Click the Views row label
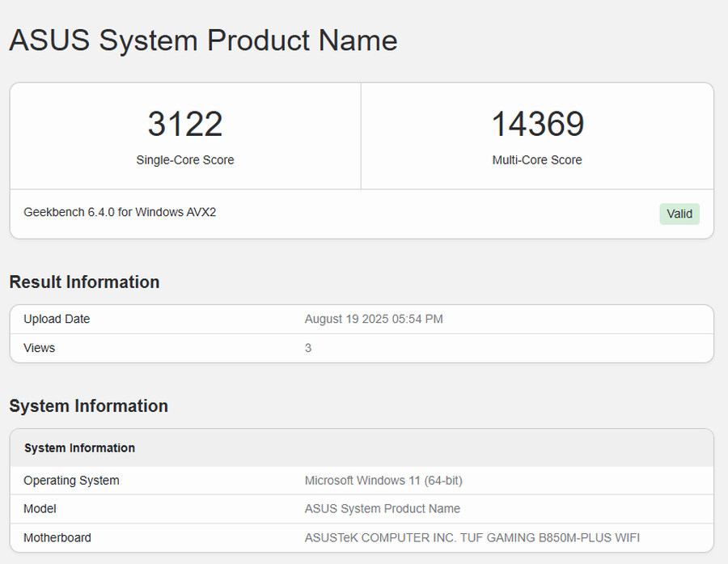The height and width of the screenshot is (564, 728). tap(40, 348)
